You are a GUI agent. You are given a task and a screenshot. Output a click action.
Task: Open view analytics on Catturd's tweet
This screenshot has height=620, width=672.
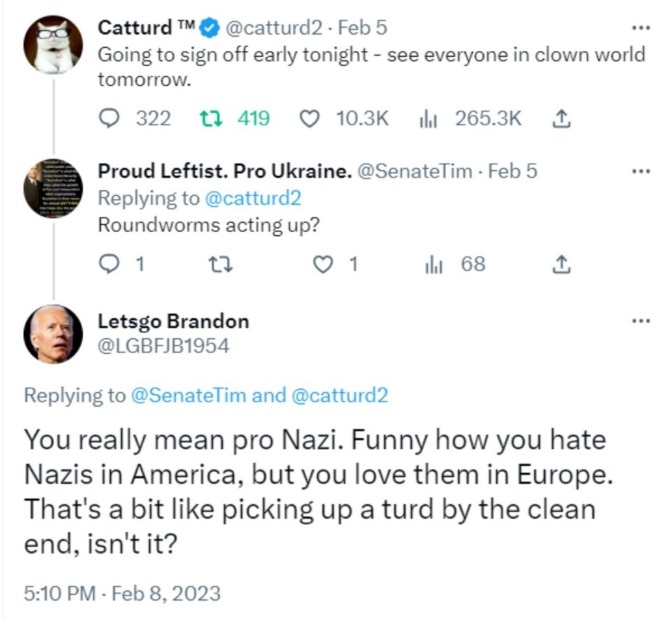428,119
